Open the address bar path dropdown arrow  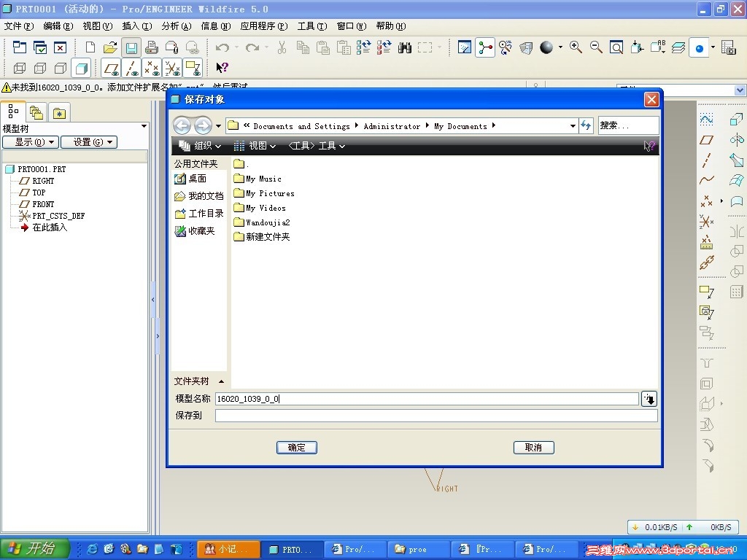(573, 125)
